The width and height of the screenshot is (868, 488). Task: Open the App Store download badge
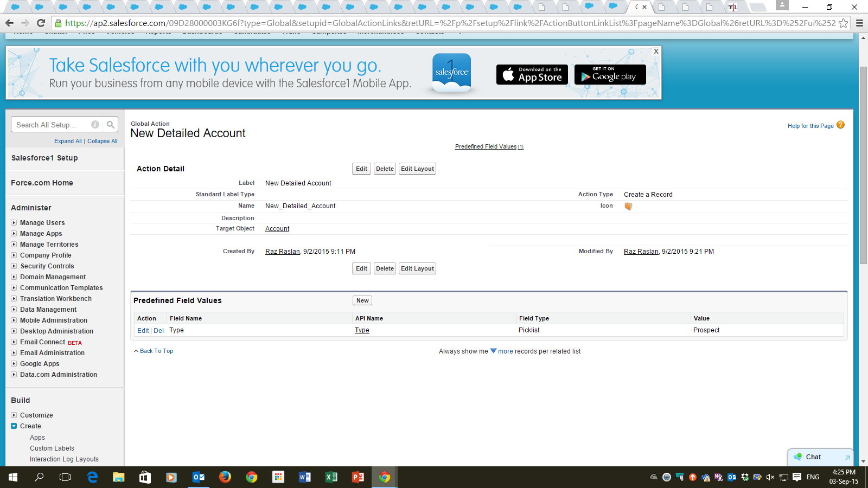(532, 75)
